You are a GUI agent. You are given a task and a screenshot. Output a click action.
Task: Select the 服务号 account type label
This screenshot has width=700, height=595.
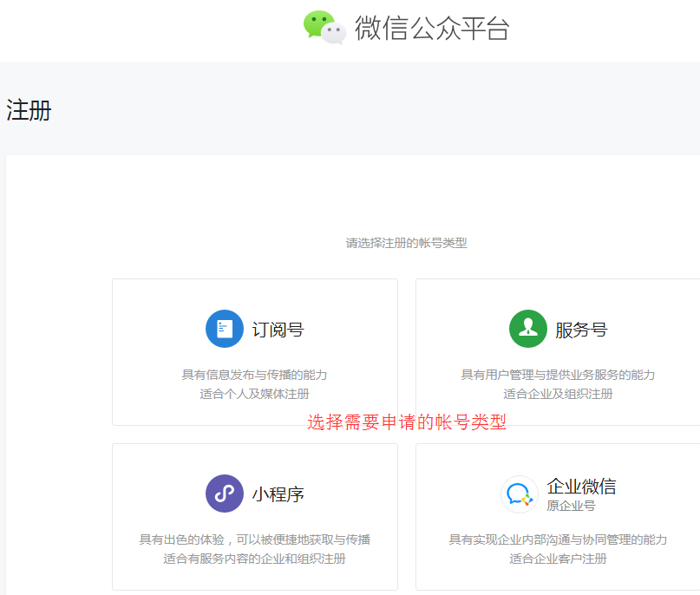coord(581,330)
